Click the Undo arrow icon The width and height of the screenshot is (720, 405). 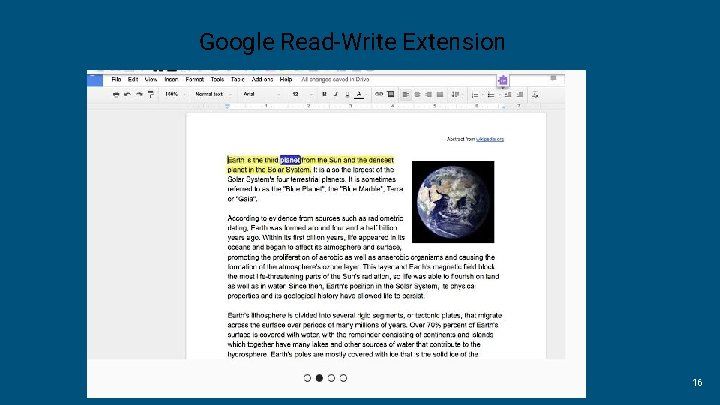tap(127, 94)
